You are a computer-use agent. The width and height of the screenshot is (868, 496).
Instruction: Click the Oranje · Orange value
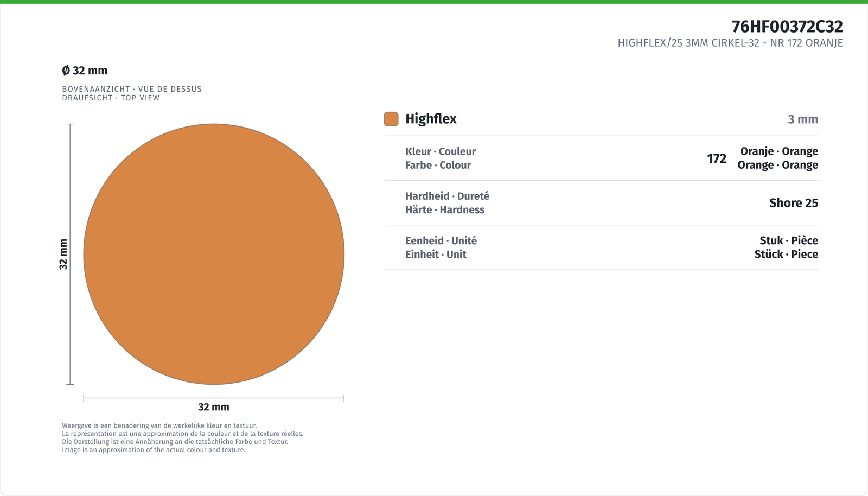(779, 151)
